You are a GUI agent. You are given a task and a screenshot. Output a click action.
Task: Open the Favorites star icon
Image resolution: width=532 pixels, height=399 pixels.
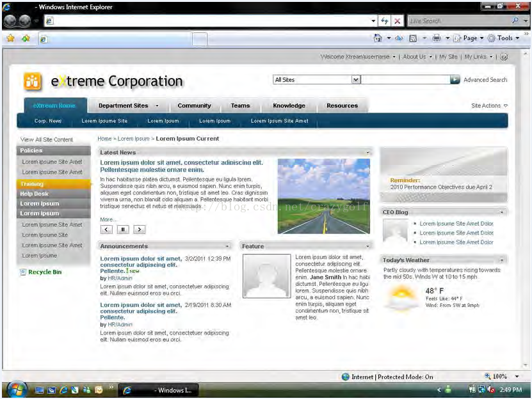10,38
